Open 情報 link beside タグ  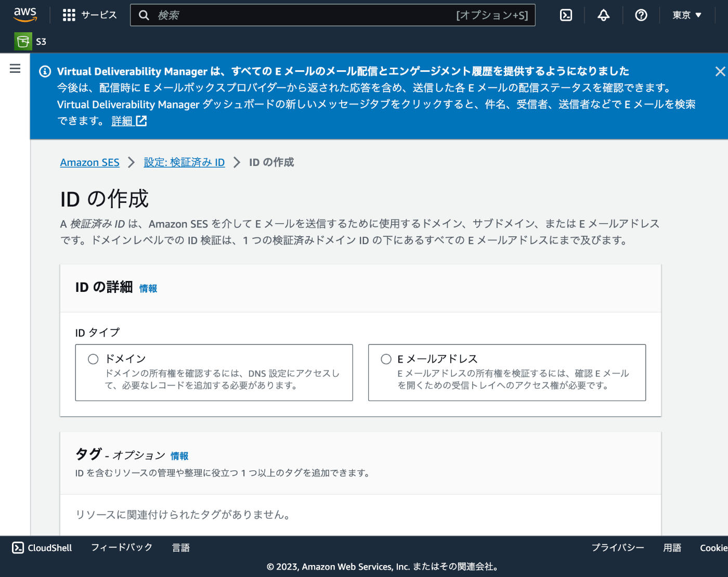(x=179, y=456)
